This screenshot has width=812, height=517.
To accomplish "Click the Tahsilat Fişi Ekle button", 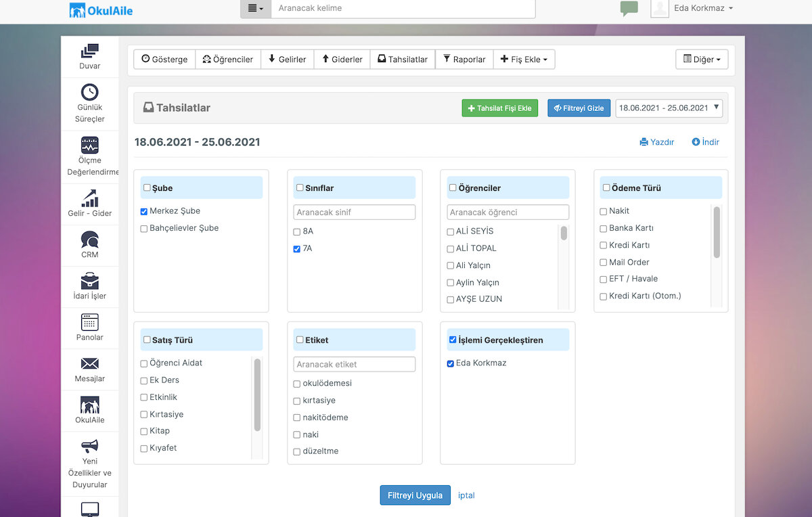I will tap(500, 108).
